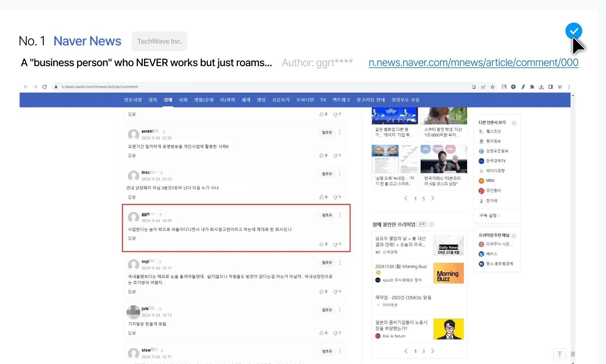Jump to top with the up-arrow button
The height and width of the screenshot is (364, 606).
pos(560,354)
